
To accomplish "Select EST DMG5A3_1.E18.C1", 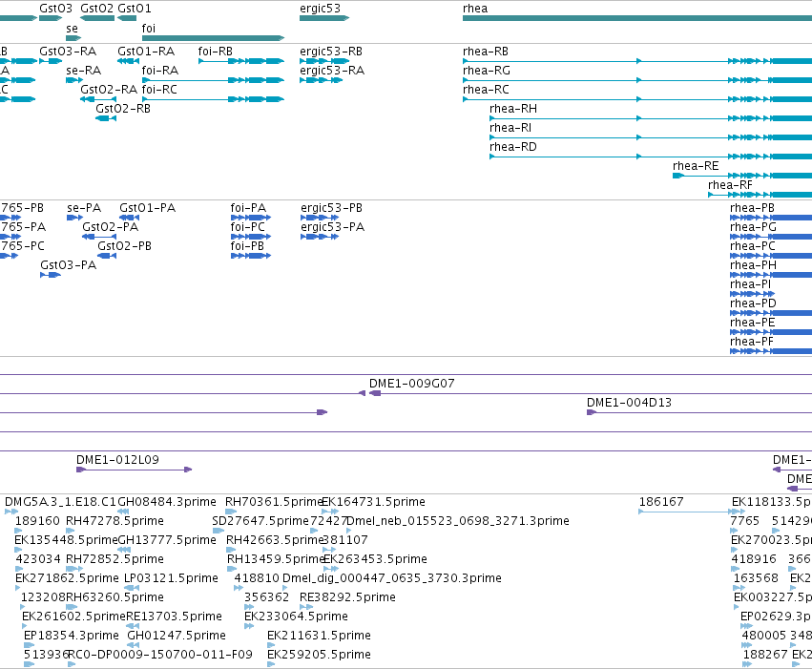I will [60, 502].
